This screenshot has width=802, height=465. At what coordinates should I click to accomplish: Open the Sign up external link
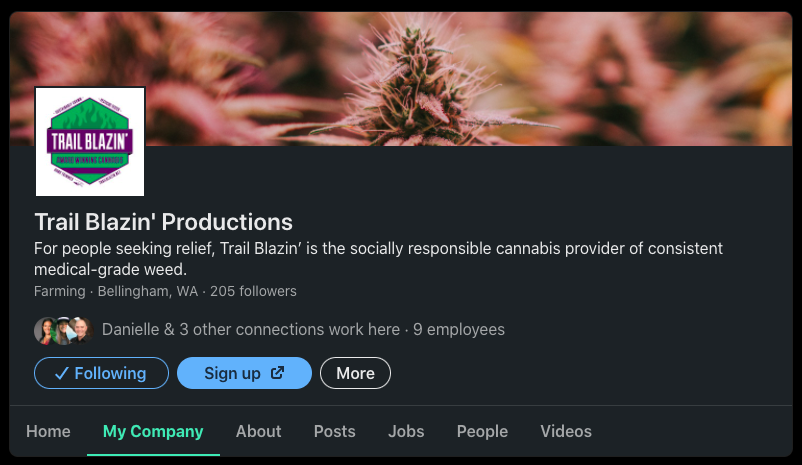tap(244, 373)
